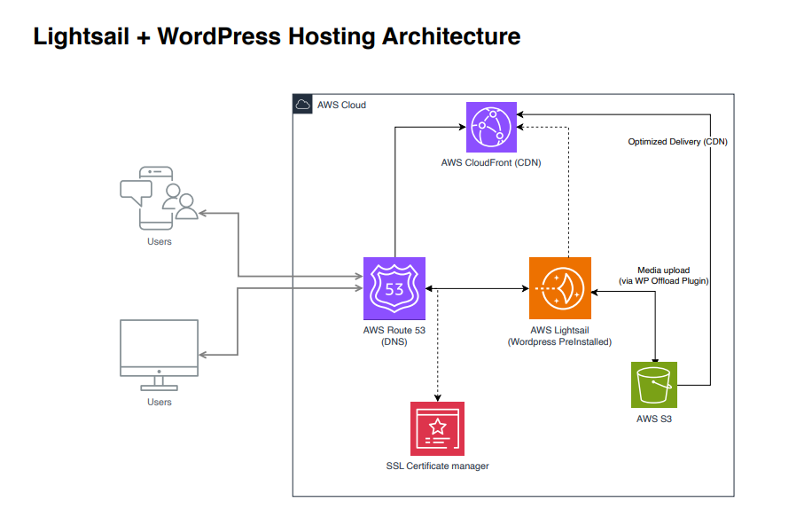Select the 'Users' label under the phone
Image resolution: width=812 pixels, height=525 pixels.
coord(159,241)
